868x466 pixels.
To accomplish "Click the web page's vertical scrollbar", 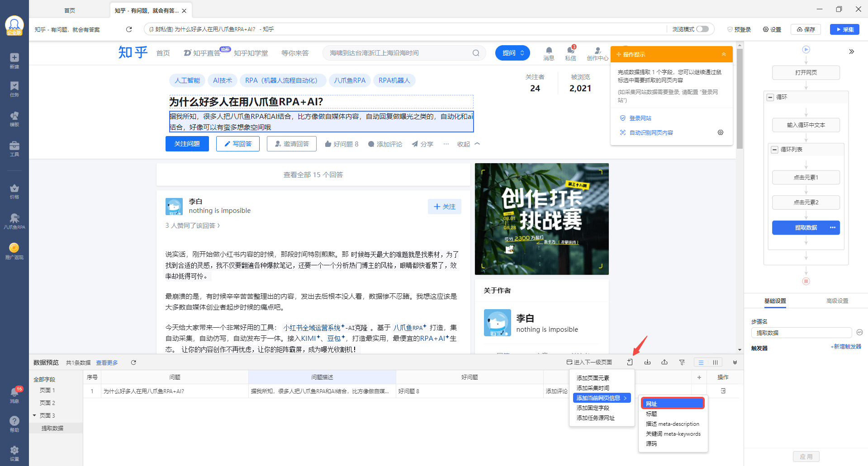I will tap(740, 99).
